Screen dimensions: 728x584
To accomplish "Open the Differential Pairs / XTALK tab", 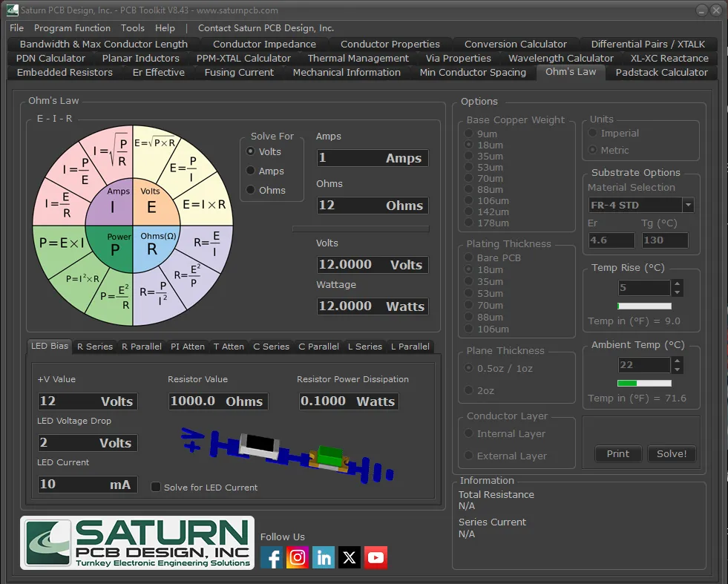I will click(648, 44).
